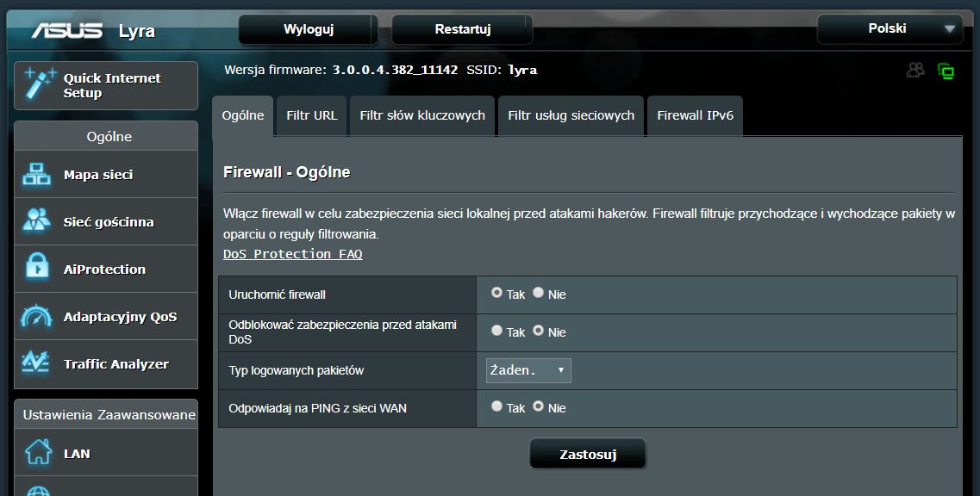Click the ASUS logo

pyautogui.click(x=67, y=30)
